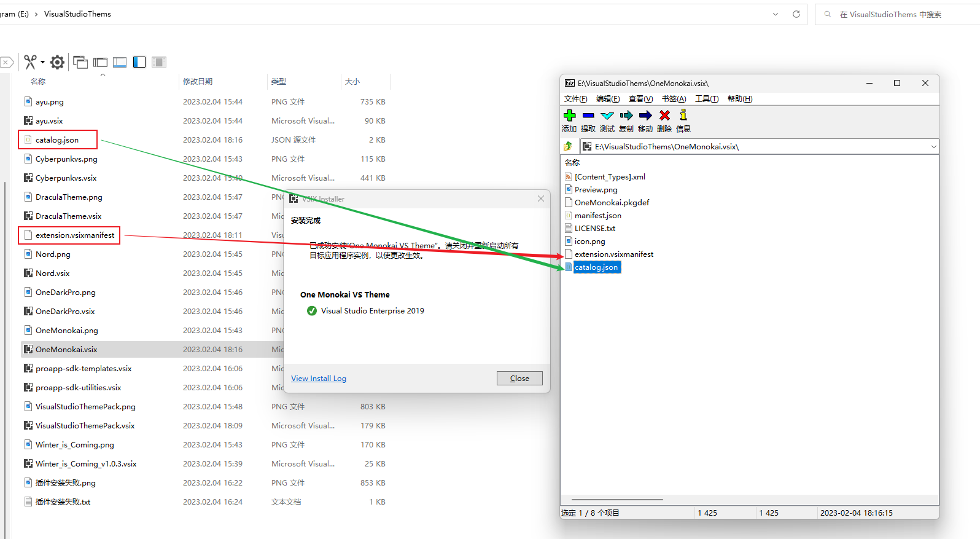Select ayu.png in the Explorer file list
This screenshot has width=980, height=539.
tap(49, 102)
